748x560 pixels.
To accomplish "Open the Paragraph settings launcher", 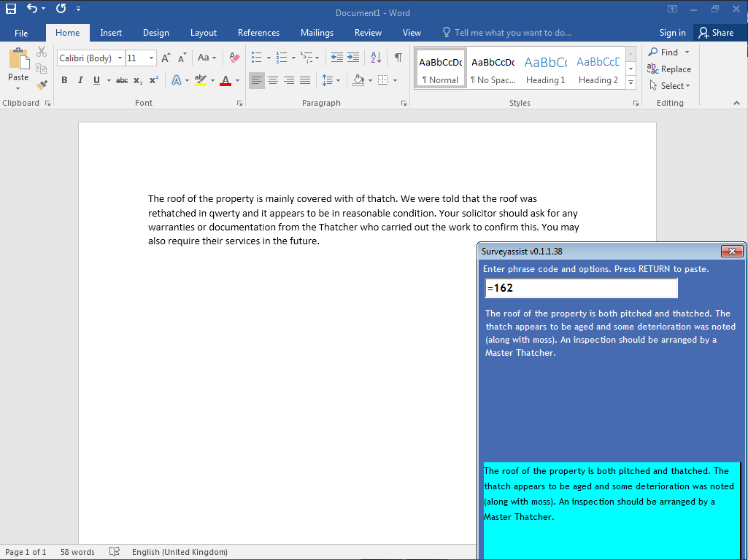I will pyautogui.click(x=404, y=103).
